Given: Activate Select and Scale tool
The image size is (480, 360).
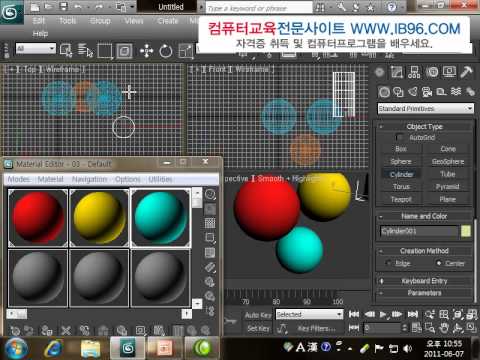Looking at the screenshot, I should tap(185, 51).
